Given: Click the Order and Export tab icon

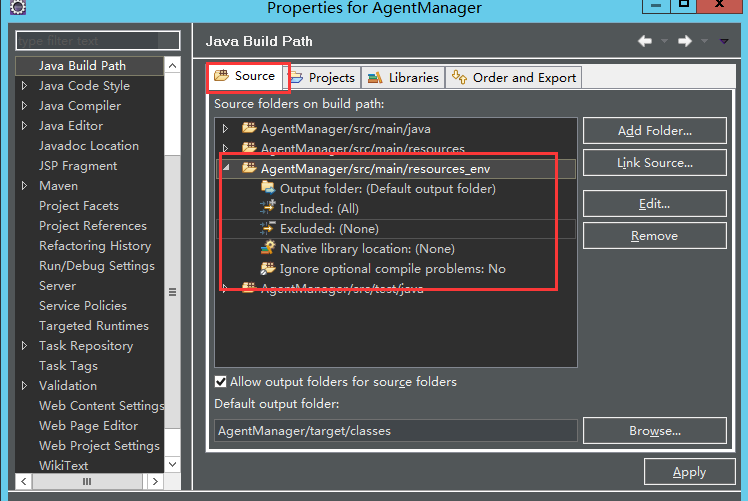Looking at the screenshot, I should pyautogui.click(x=459, y=76).
